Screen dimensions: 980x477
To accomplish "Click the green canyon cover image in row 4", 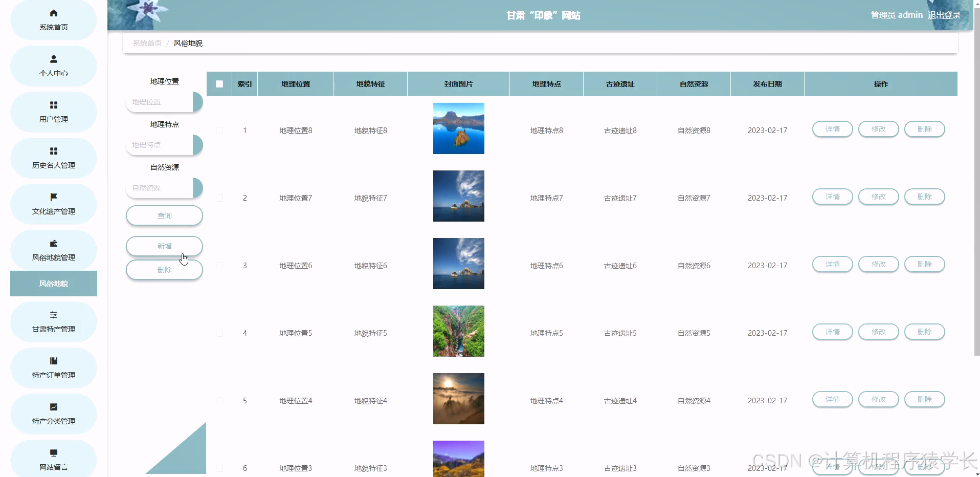I will click(459, 331).
